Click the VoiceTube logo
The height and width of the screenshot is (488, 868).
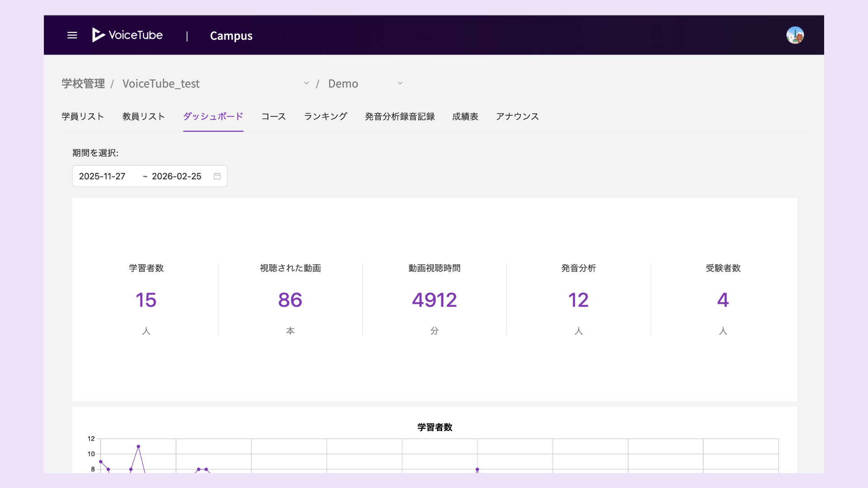click(127, 35)
